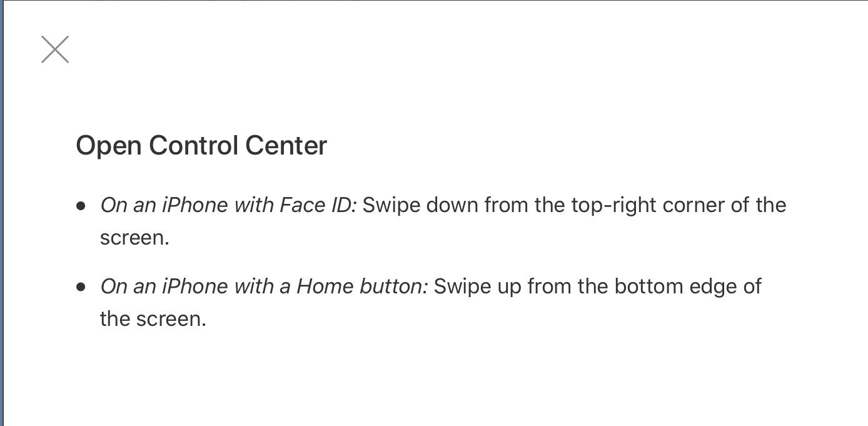Click the word 'Open' in the heading
Viewport: 868px width, 426px height.
pos(109,146)
